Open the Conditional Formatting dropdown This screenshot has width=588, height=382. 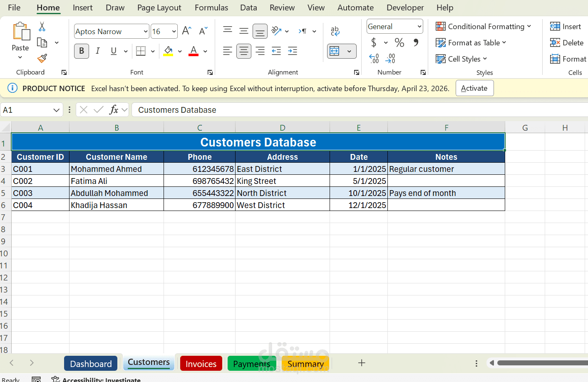point(483,27)
